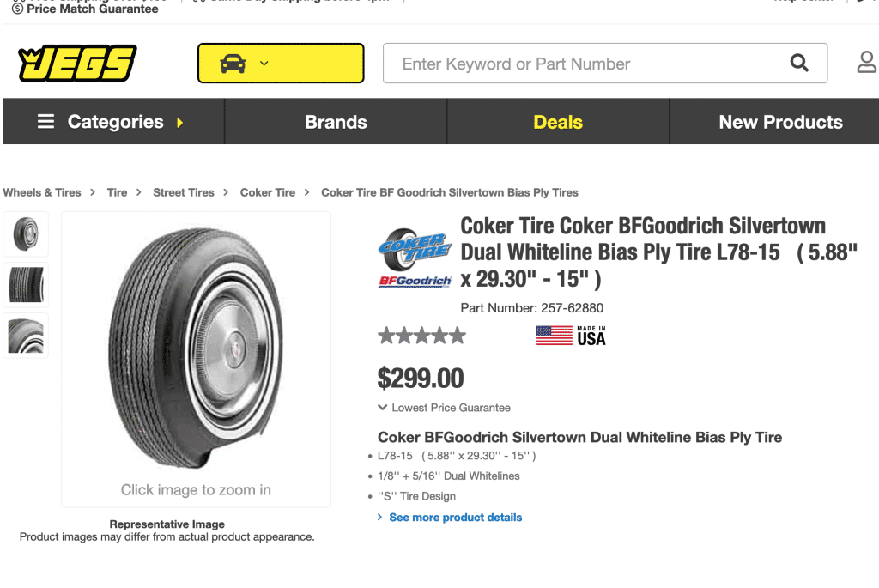
Task: Select the first tire thumbnail
Action: (x=26, y=233)
